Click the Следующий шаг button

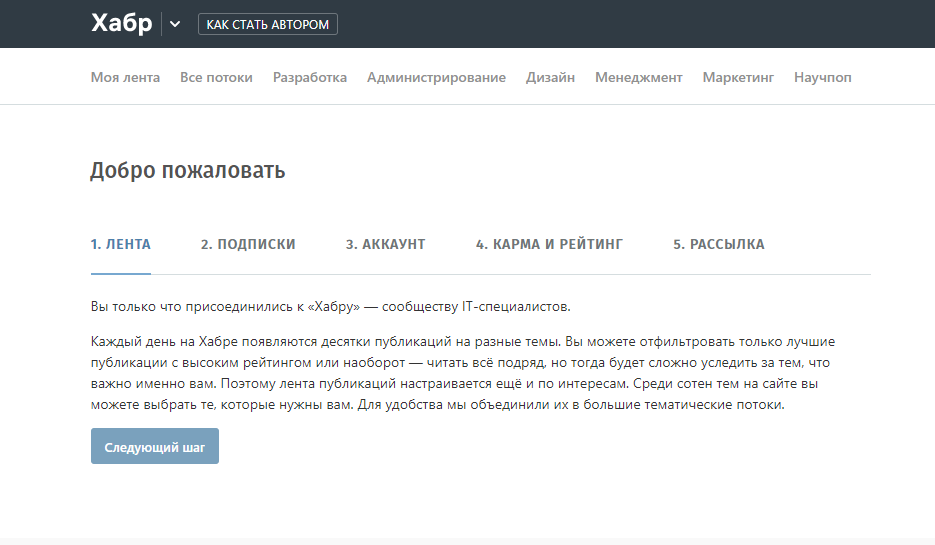pos(155,446)
